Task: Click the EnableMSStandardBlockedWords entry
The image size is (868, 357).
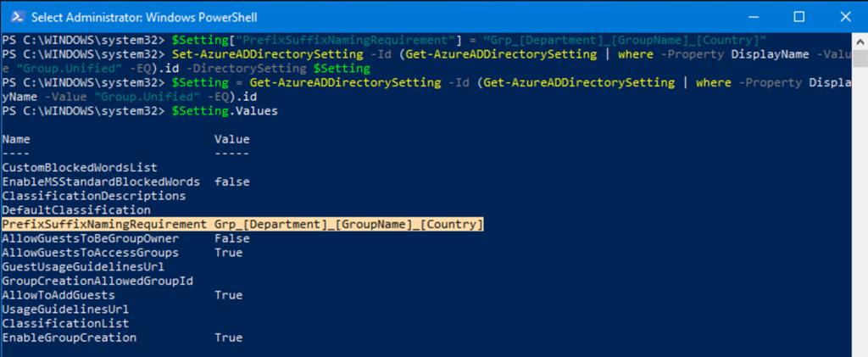Action: (x=100, y=181)
